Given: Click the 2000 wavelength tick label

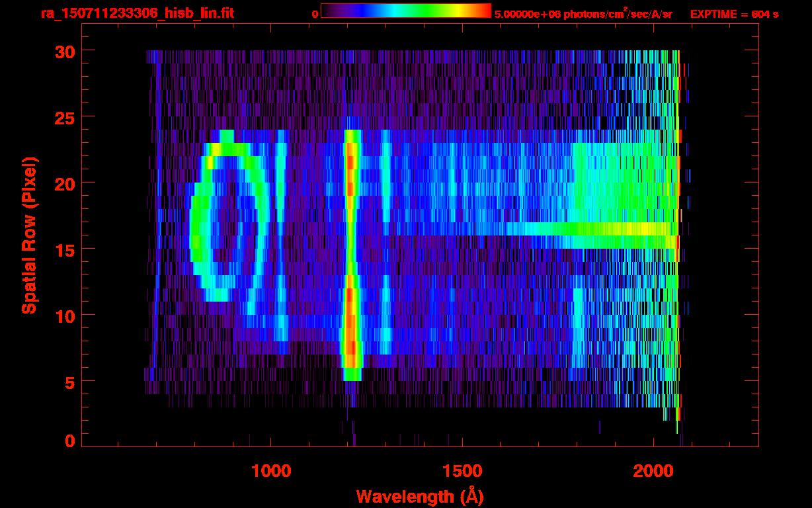Looking at the screenshot, I should pos(653,471).
